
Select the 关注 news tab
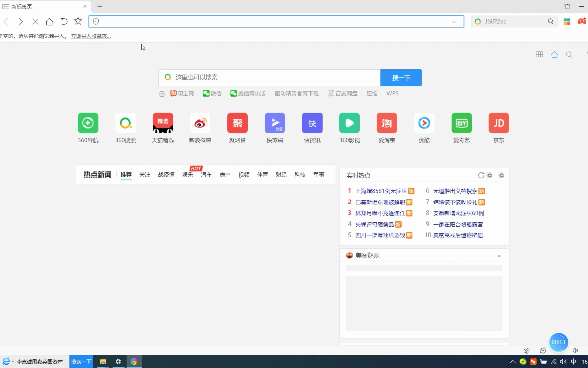pyautogui.click(x=145, y=174)
